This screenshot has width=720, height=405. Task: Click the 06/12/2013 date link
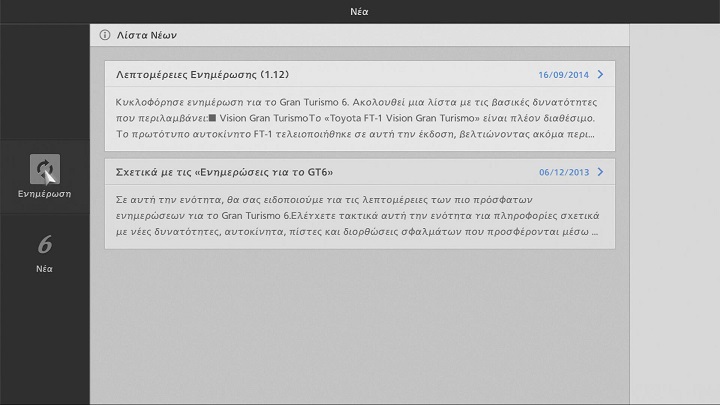[x=563, y=172]
